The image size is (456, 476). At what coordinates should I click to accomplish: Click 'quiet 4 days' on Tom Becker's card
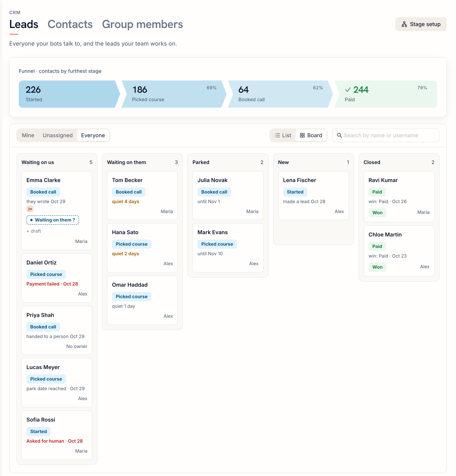(125, 202)
